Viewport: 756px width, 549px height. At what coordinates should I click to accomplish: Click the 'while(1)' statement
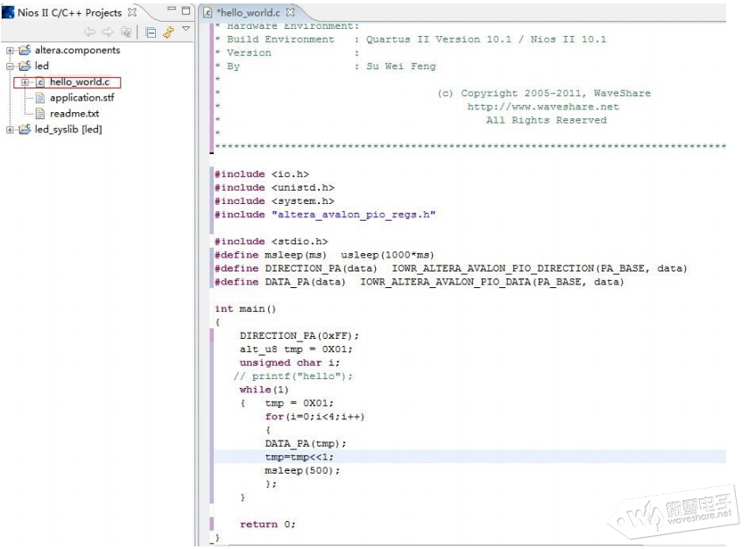[264, 391]
